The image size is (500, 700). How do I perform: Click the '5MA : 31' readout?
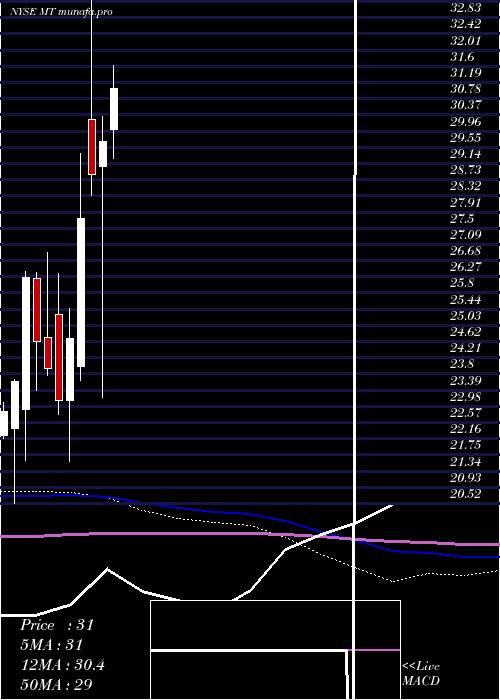pos(52,645)
